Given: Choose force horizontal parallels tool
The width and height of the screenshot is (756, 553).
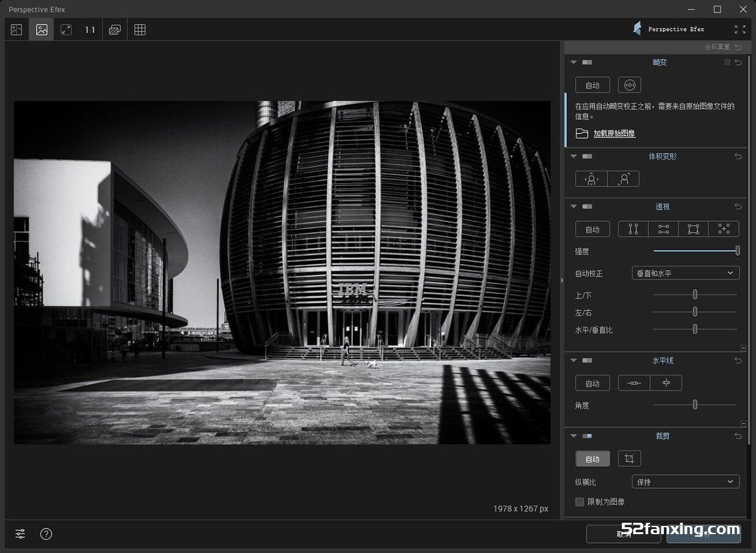Looking at the screenshot, I should [x=663, y=229].
